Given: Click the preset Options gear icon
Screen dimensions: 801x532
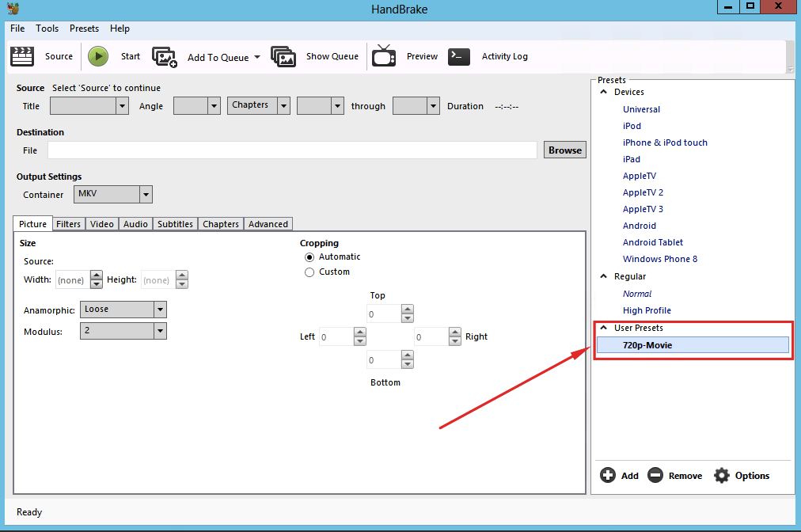Looking at the screenshot, I should tap(722, 475).
